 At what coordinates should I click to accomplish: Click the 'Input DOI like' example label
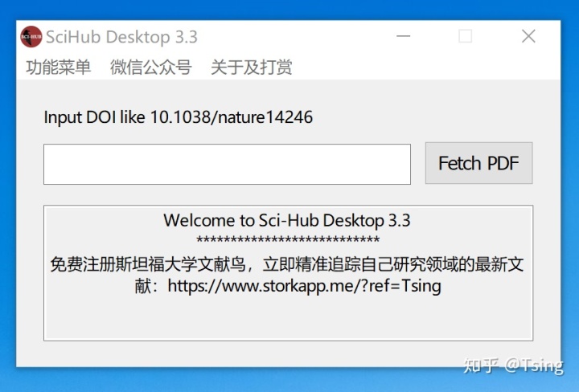[x=178, y=117]
